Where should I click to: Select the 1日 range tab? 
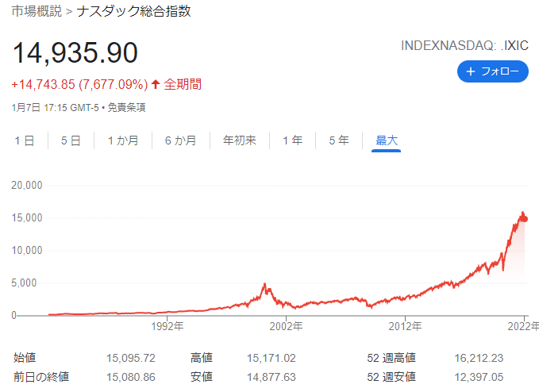point(25,140)
